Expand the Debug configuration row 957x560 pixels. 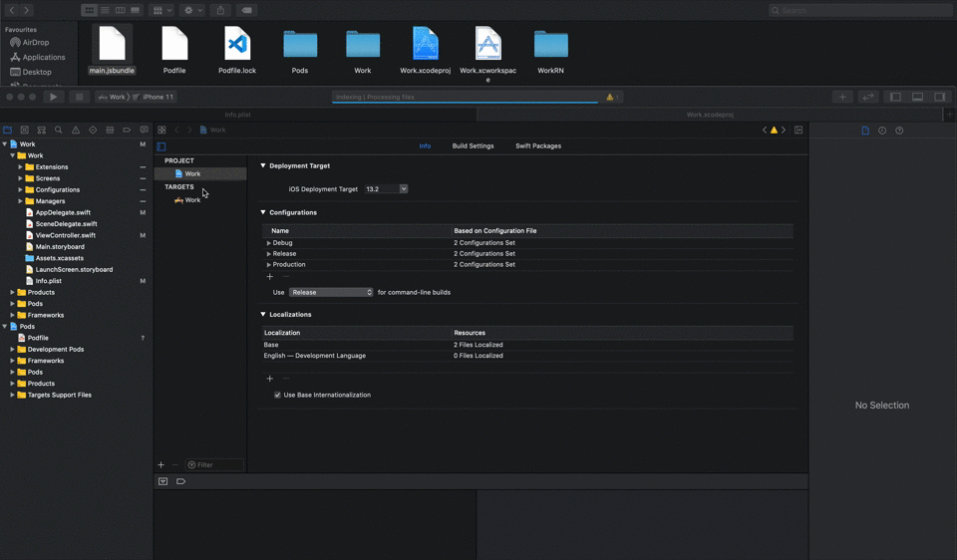tap(269, 243)
